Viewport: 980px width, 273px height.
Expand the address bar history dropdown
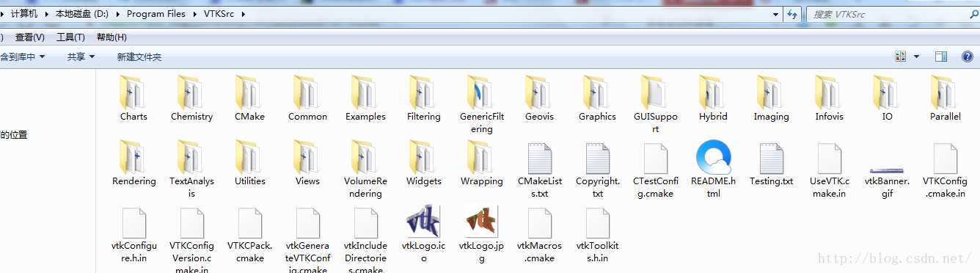pyautogui.click(x=776, y=14)
